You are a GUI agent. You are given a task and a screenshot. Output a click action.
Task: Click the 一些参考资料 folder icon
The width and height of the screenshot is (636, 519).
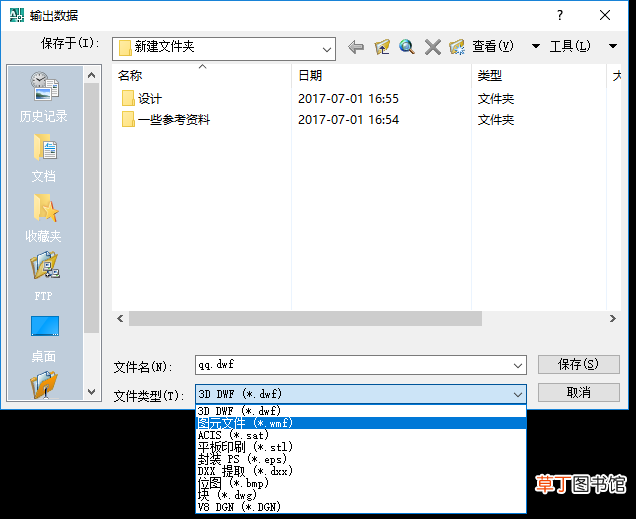(128, 119)
